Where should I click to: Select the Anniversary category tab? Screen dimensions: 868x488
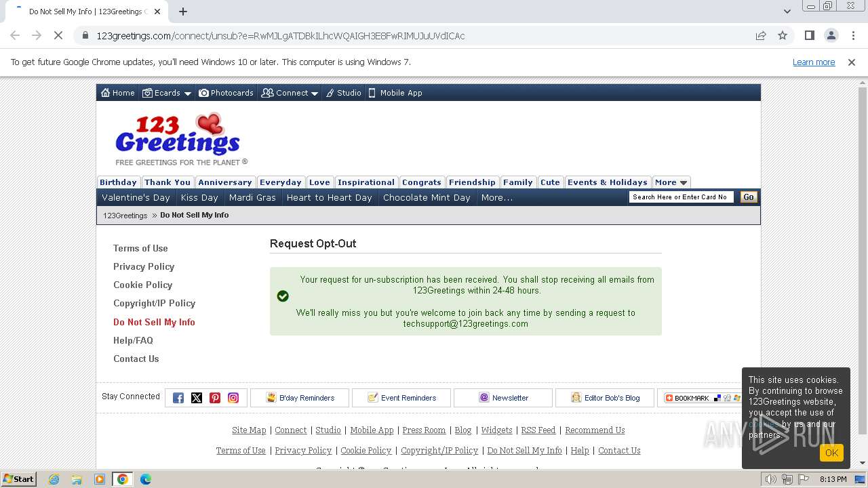[225, 182]
